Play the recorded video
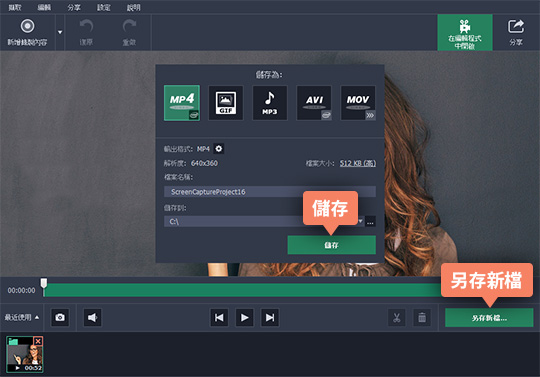 click(x=245, y=317)
